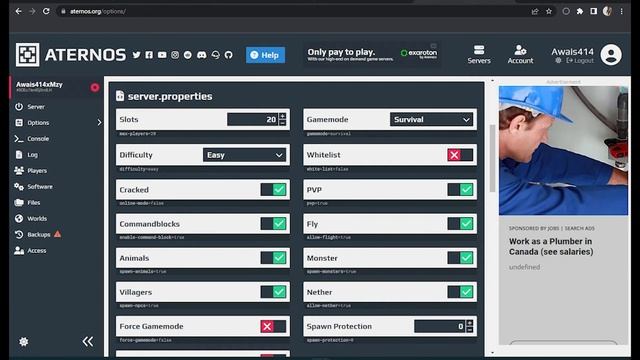Viewport: 640px width, 360px height.
Task: Click the red server status indicator
Action: pyautogui.click(x=95, y=87)
